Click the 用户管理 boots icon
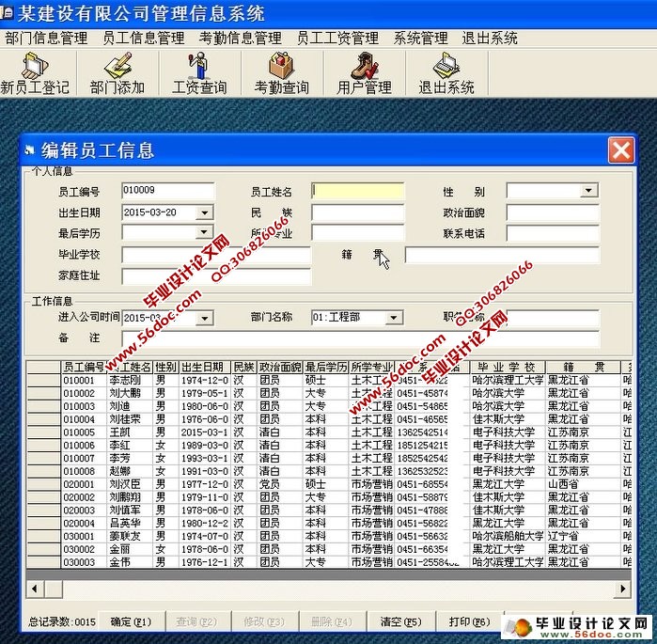 pyautogui.click(x=364, y=72)
